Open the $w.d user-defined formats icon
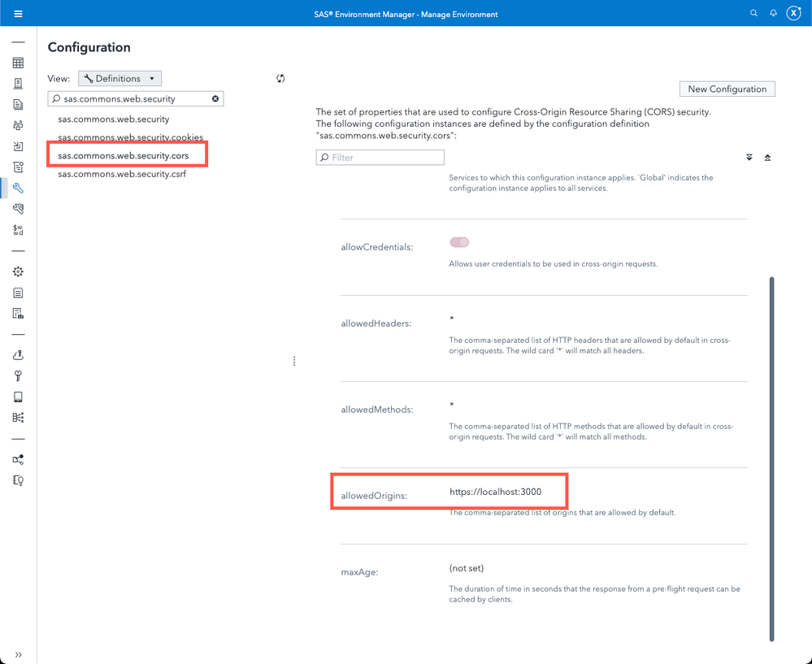 (x=18, y=230)
